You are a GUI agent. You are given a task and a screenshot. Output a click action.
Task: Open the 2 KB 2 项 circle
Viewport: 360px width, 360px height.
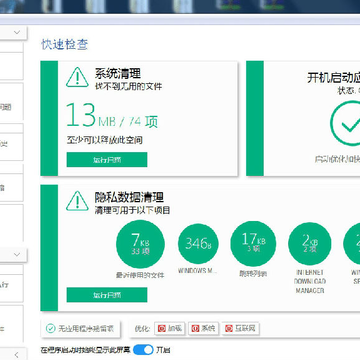(310, 244)
